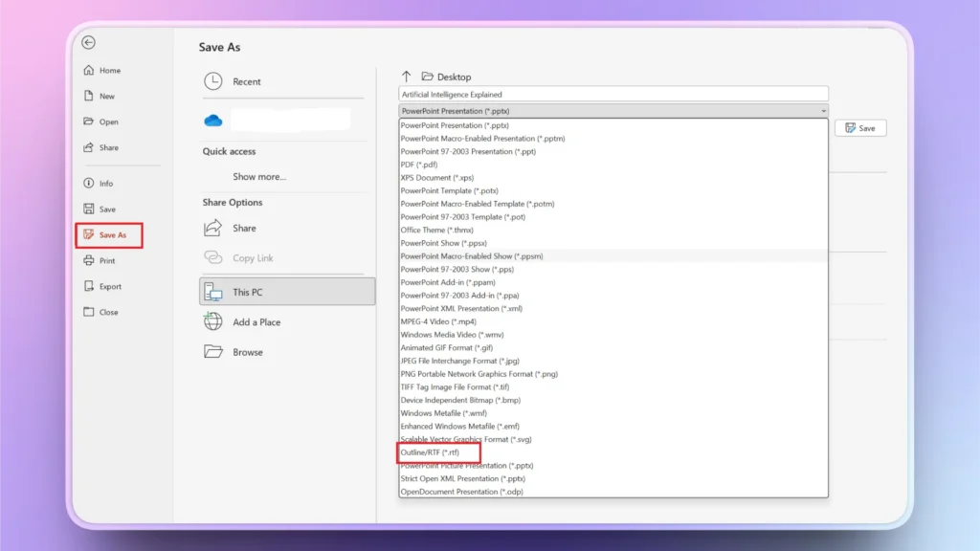The width and height of the screenshot is (980, 551).
Task: Choose MPEG-4 Video (*.mp4)
Action: (613, 321)
